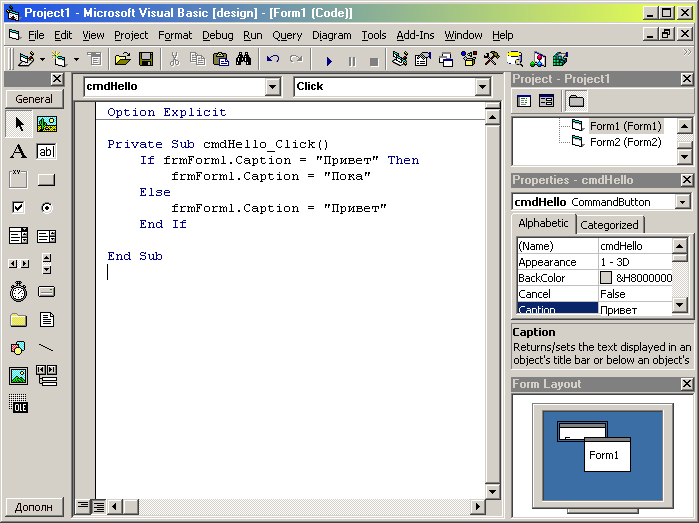Select the DirListBox folder control tool
This screenshot has height=523, width=699.
pos(19,320)
